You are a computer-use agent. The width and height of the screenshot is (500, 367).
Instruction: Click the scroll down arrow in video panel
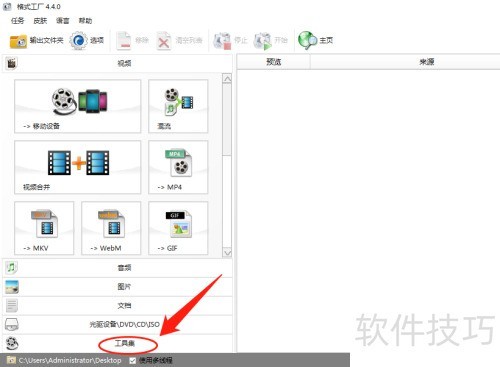click(x=227, y=252)
